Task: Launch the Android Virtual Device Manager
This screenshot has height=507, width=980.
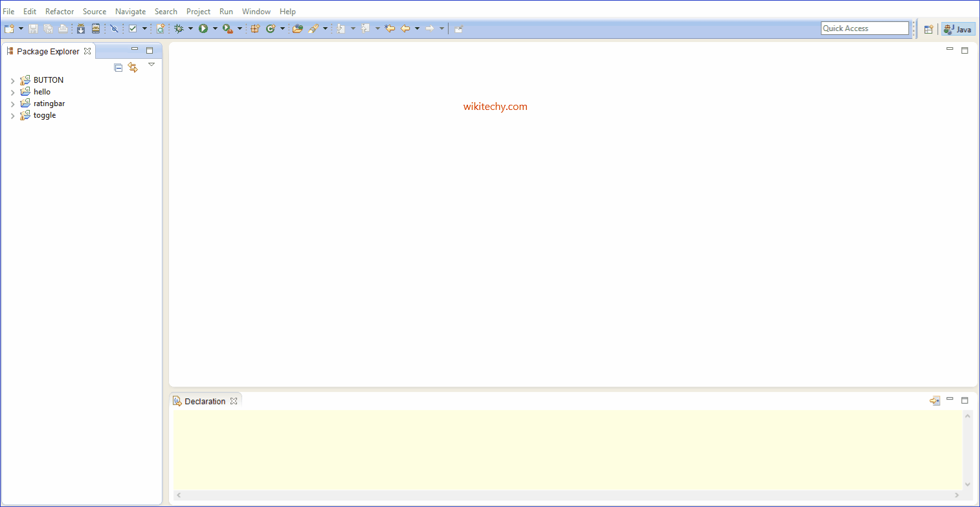Action: point(96,28)
